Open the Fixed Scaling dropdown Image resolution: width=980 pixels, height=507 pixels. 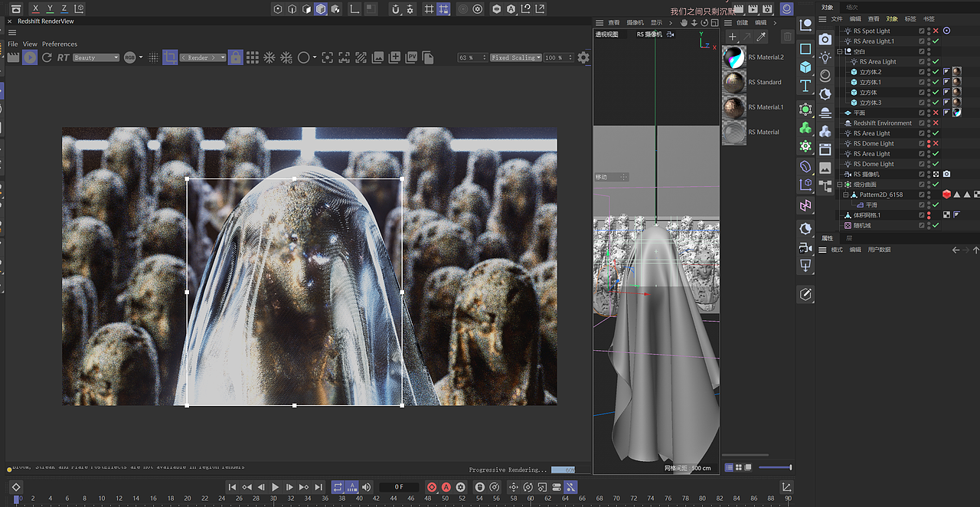click(515, 57)
